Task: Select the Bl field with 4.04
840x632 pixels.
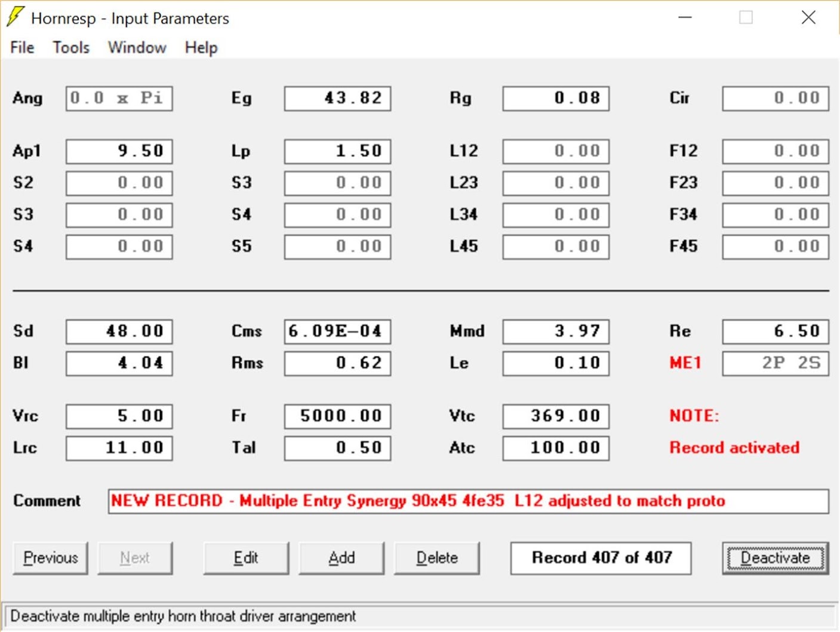Action: tap(119, 363)
